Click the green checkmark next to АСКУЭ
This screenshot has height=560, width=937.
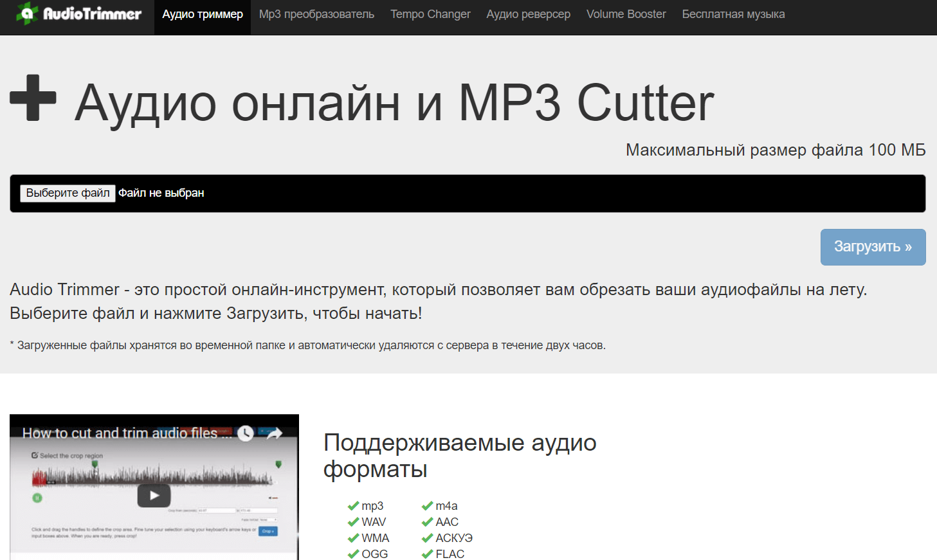(427, 538)
